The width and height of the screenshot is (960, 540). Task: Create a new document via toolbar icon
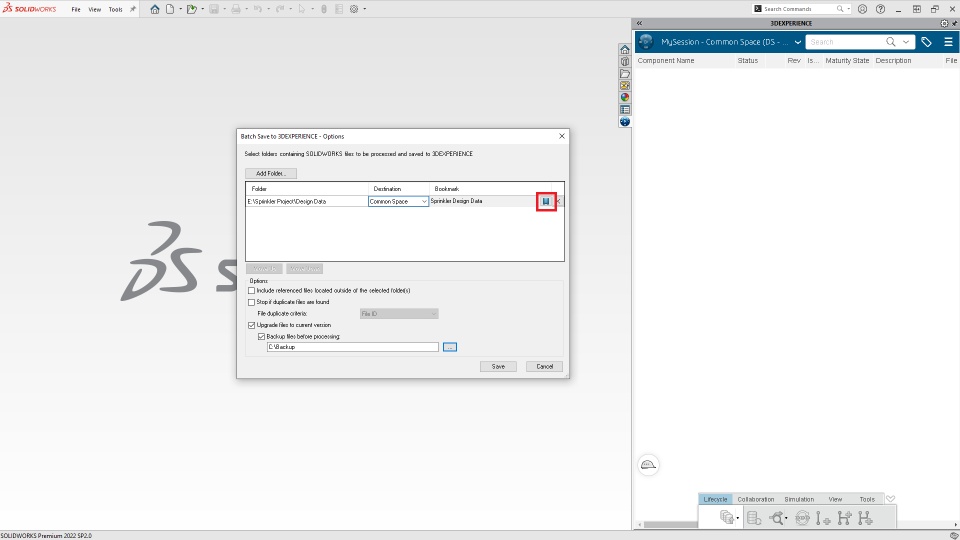click(x=170, y=9)
